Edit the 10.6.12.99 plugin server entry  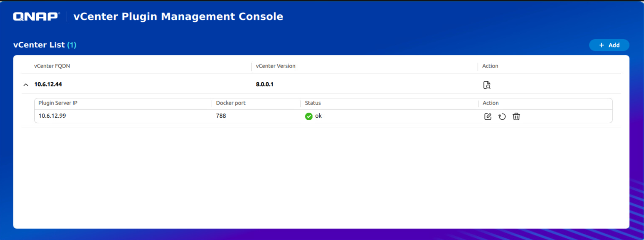point(488,117)
